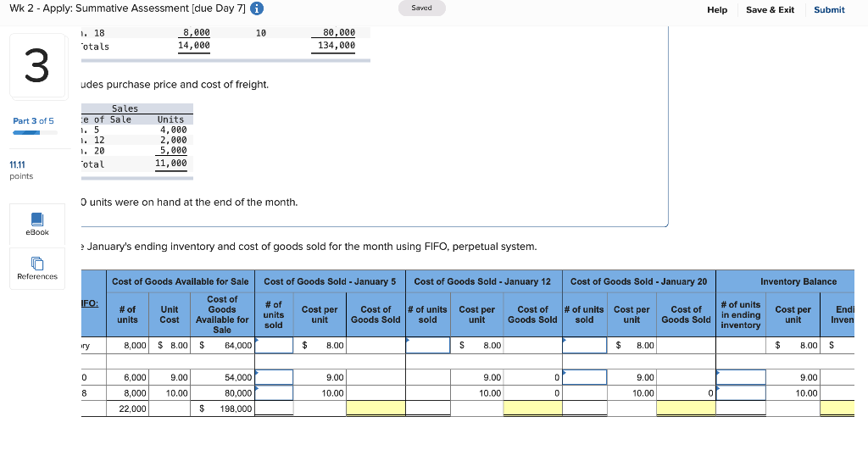This screenshot has width=868, height=450.
Task: Click 'Cost of Goods Available for Sale' header
Action: pyautogui.click(x=181, y=281)
